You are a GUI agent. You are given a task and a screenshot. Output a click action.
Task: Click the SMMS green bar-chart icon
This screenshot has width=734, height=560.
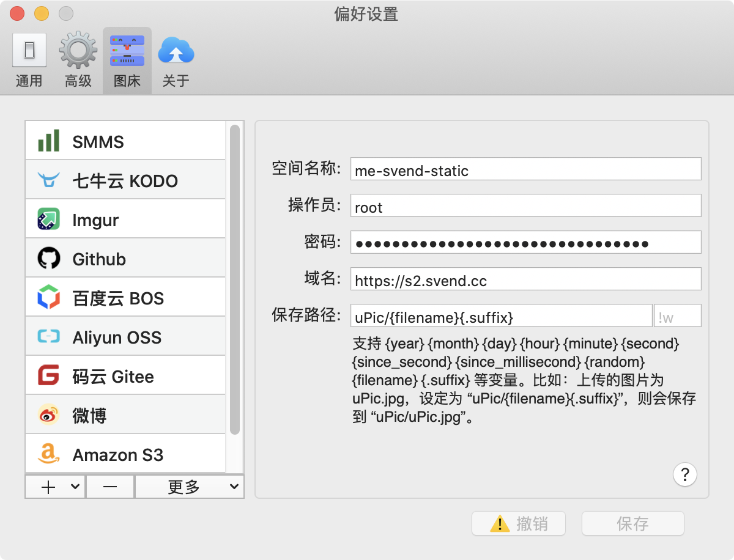49,141
